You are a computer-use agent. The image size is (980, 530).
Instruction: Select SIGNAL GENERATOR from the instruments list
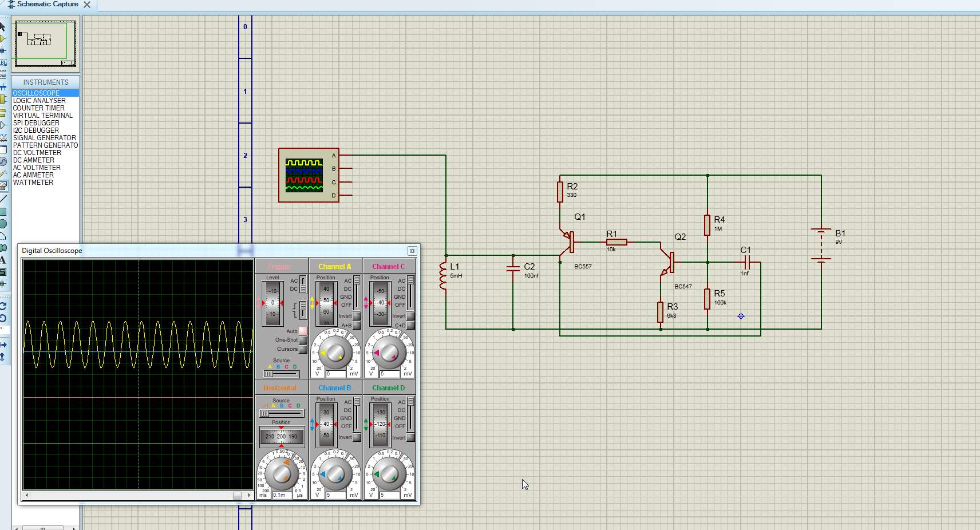click(x=44, y=138)
